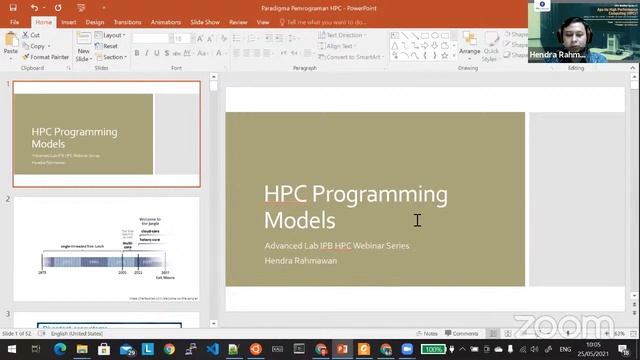Toggle Strikethrough formatting
This screenshot has width=640, height=360.
(x=176, y=53)
